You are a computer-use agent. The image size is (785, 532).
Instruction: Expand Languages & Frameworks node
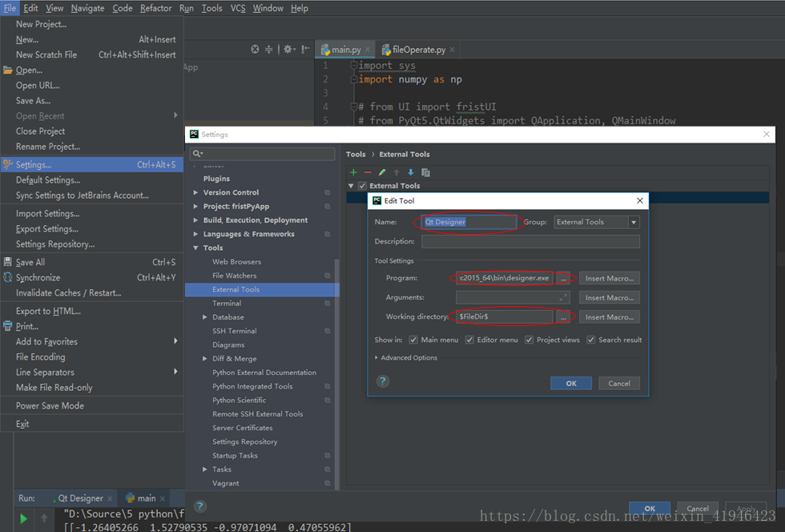tap(195, 234)
